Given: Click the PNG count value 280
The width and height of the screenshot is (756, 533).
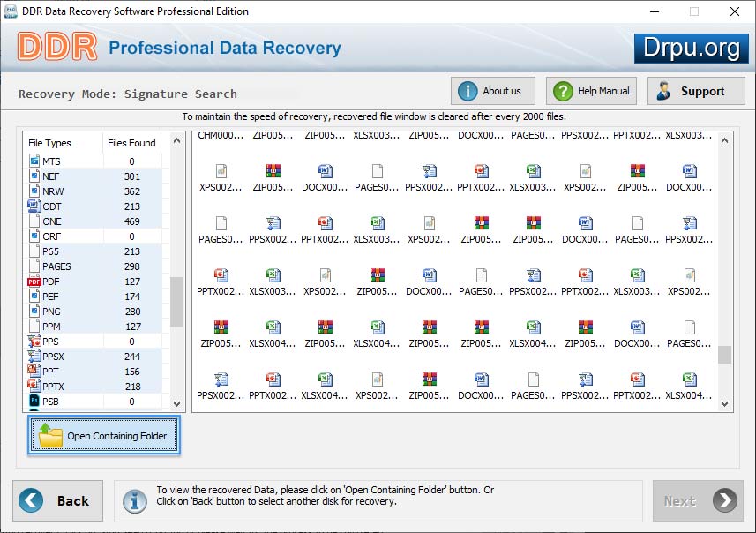Looking at the screenshot, I should tap(132, 312).
